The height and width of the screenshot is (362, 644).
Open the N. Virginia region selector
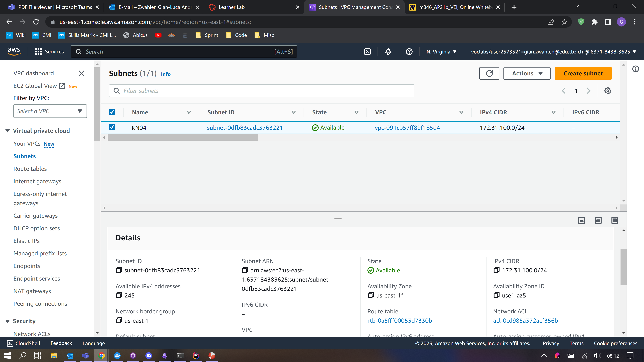pyautogui.click(x=441, y=52)
